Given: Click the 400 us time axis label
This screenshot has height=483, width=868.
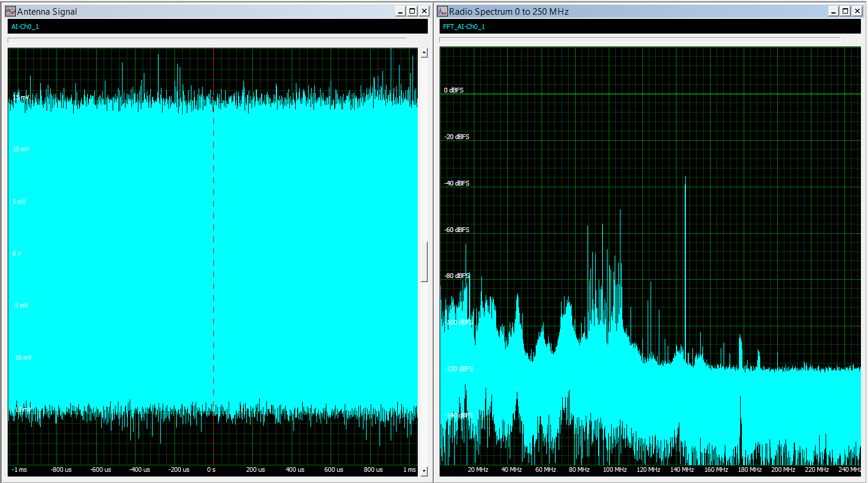Looking at the screenshot, I should pos(295,469).
